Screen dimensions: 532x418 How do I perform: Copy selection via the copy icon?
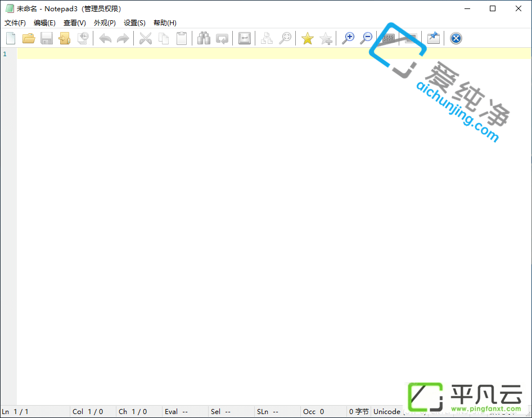pyautogui.click(x=164, y=38)
